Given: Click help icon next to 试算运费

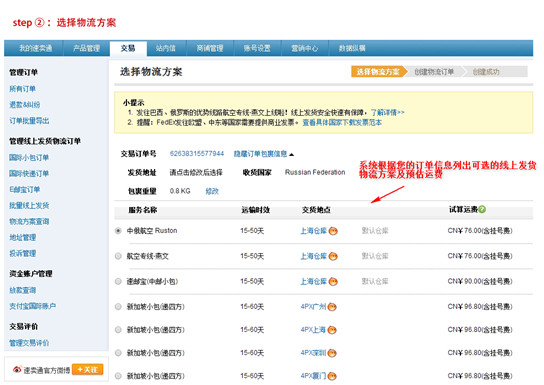Looking at the screenshot, I should point(482,209).
